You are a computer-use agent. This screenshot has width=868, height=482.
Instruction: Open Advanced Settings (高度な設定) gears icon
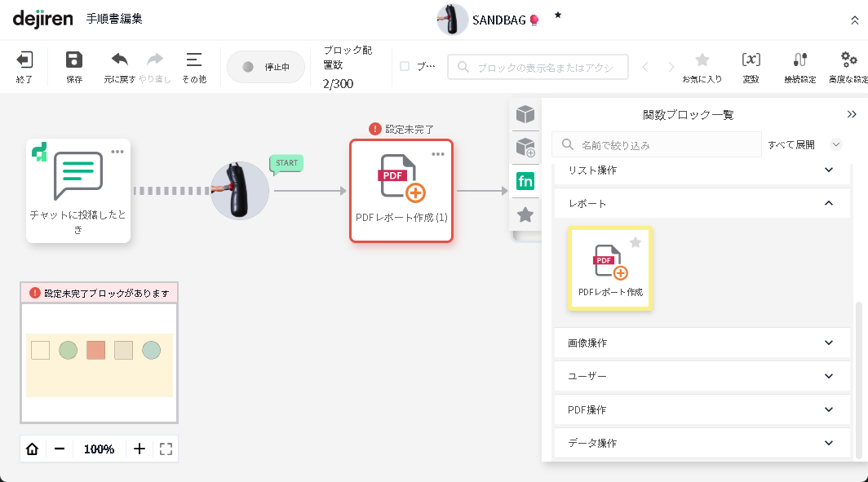[848, 60]
